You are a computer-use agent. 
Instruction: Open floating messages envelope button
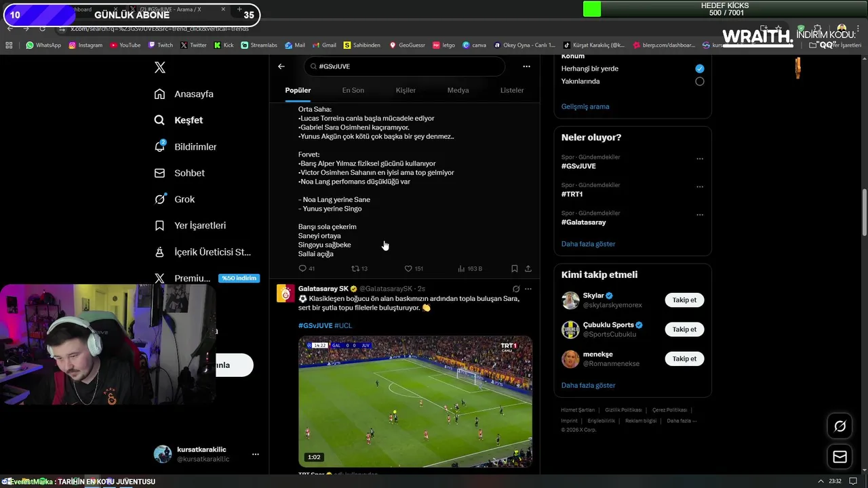pyautogui.click(x=840, y=457)
